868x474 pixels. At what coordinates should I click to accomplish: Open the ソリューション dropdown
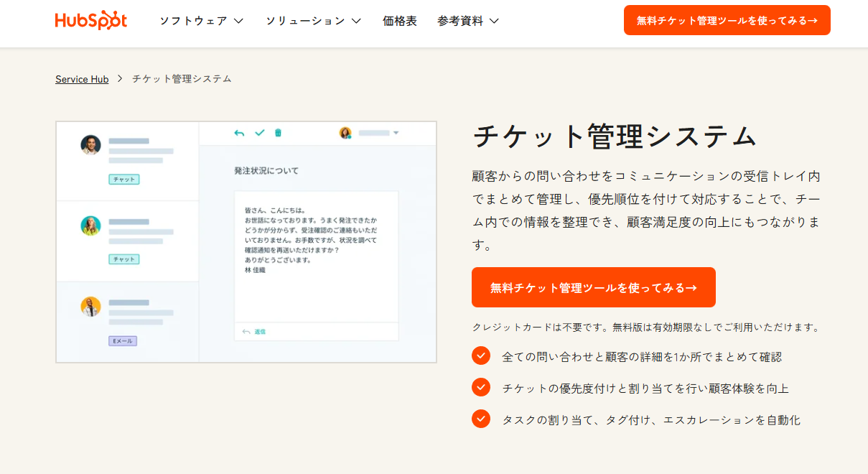313,22
